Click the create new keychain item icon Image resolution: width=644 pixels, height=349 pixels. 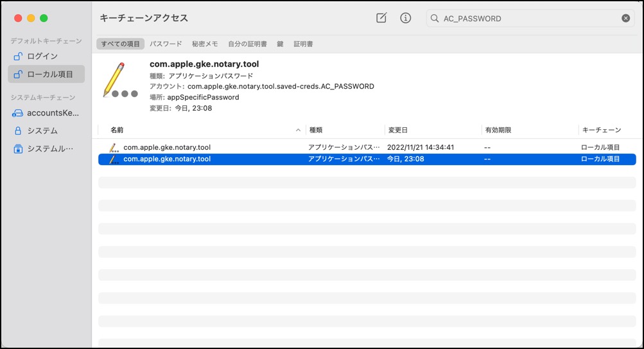pyautogui.click(x=381, y=18)
